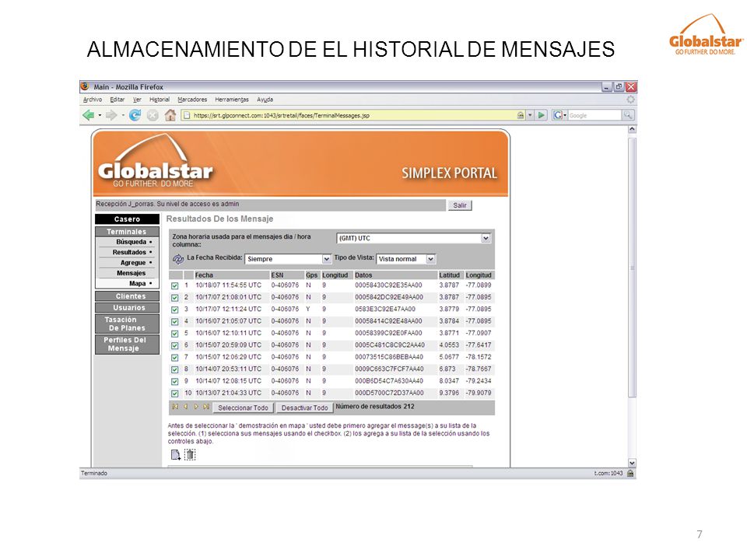Open the Archivo menu
747x560 pixels.
93,100
